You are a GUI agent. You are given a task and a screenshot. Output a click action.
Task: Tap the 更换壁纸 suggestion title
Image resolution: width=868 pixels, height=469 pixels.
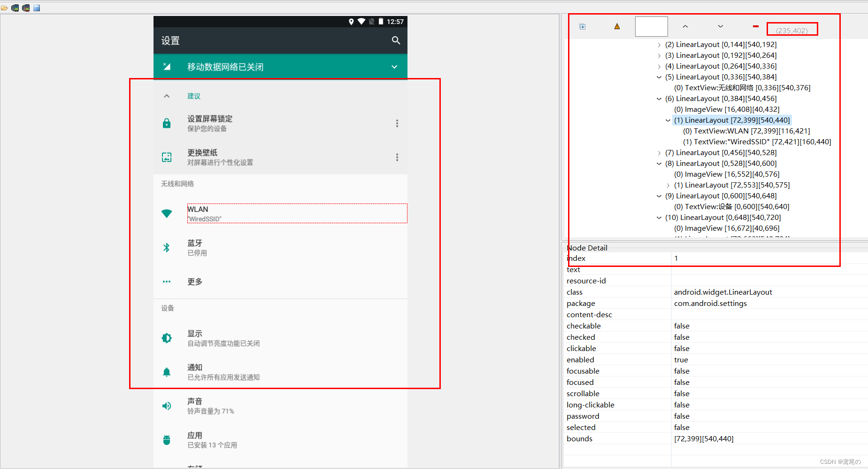202,153
